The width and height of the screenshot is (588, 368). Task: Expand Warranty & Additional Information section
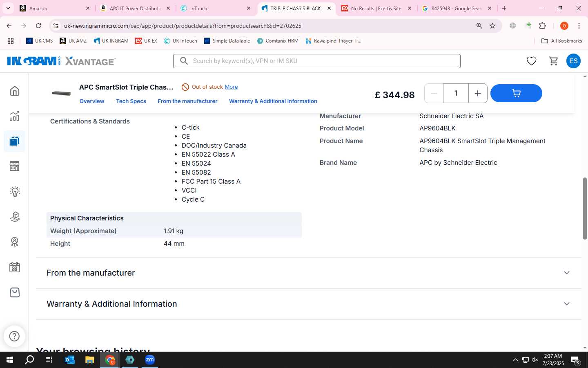pos(308,304)
